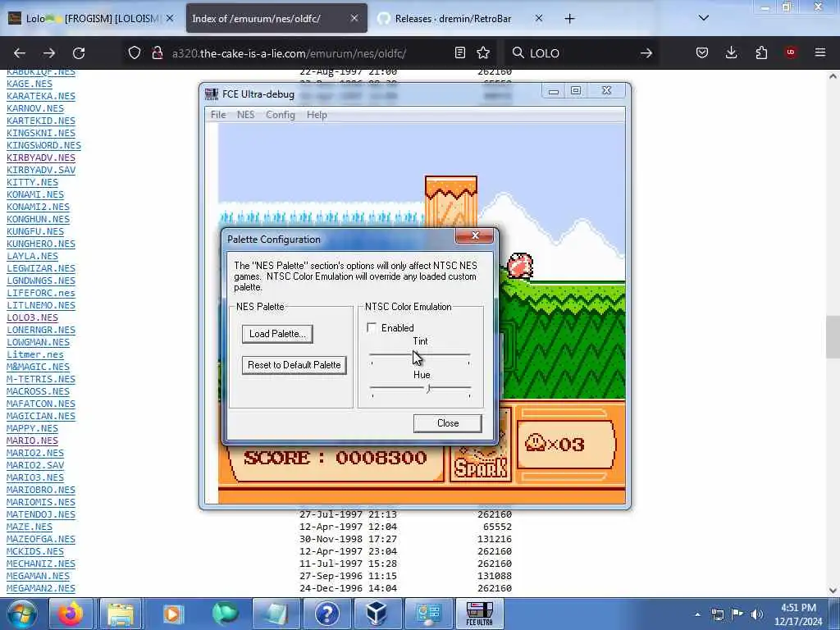Viewport: 840px width, 630px height.
Task: Open the MARIO3.NES link
Action: [34, 477]
